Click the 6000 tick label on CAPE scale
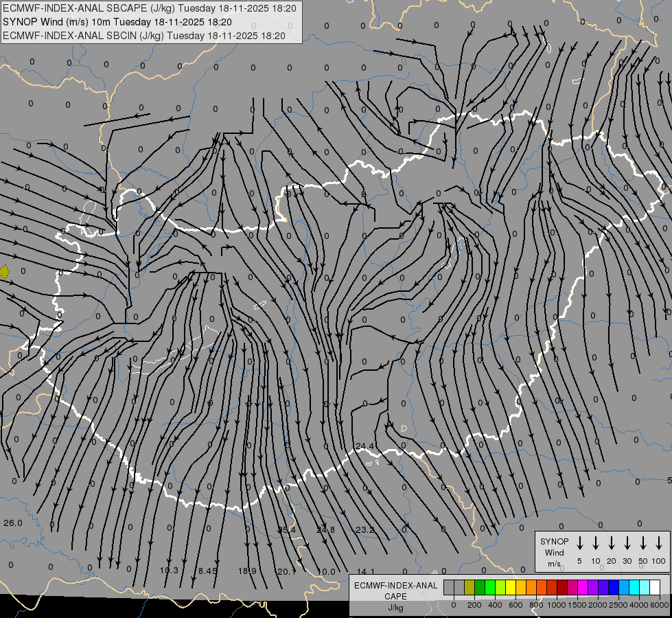Screen dimensions: 672x618 coord(659,605)
